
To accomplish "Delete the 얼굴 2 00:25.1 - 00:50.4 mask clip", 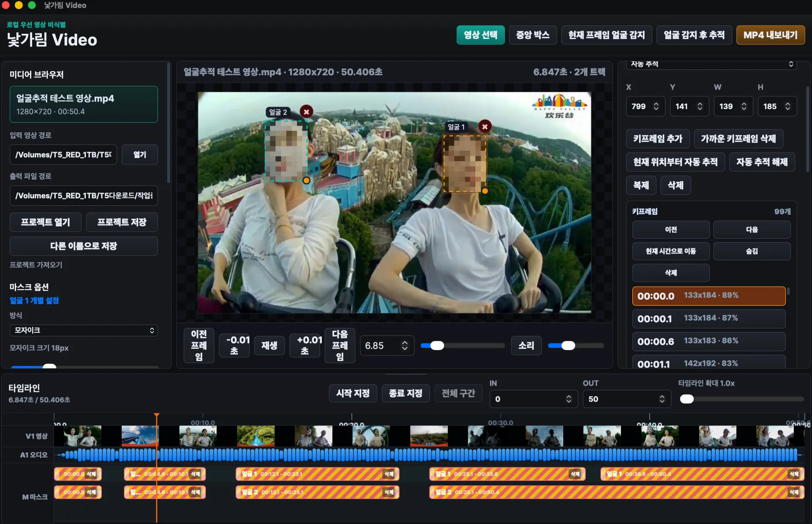I will tap(794, 492).
